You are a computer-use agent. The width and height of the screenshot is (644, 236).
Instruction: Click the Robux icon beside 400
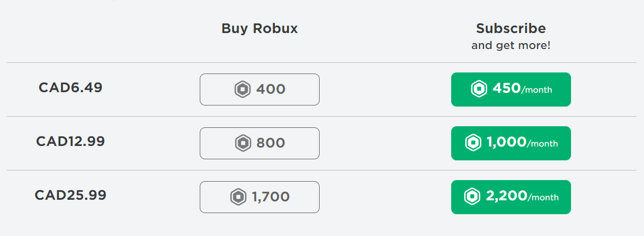[x=242, y=89]
